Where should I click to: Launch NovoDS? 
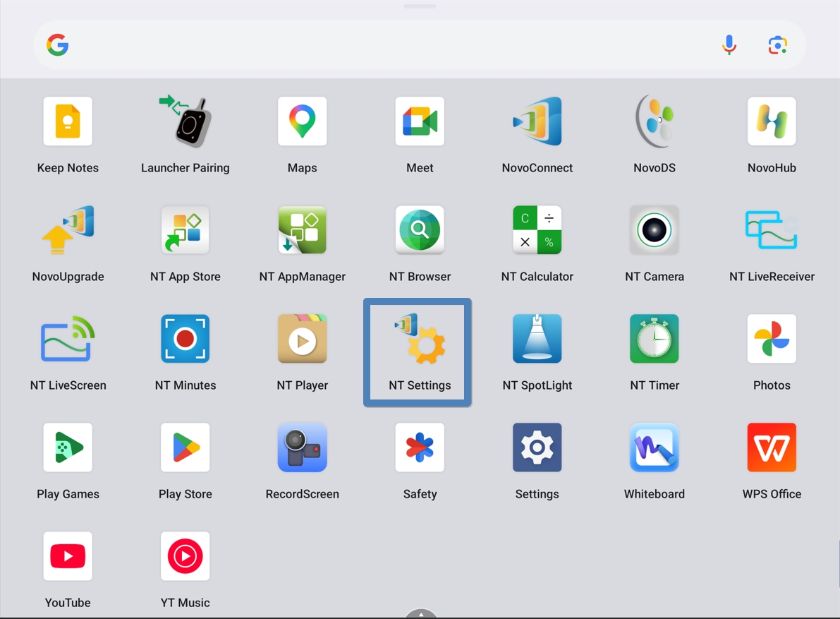(654, 122)
